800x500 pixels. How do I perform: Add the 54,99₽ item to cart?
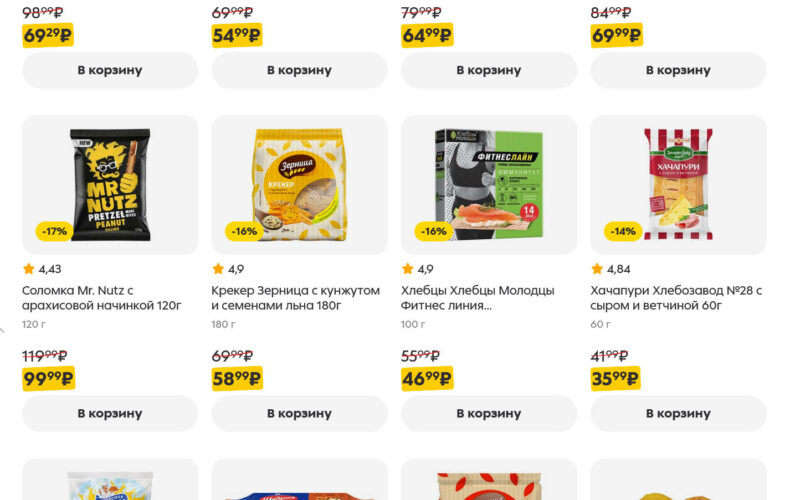click(x=299, y=70)
